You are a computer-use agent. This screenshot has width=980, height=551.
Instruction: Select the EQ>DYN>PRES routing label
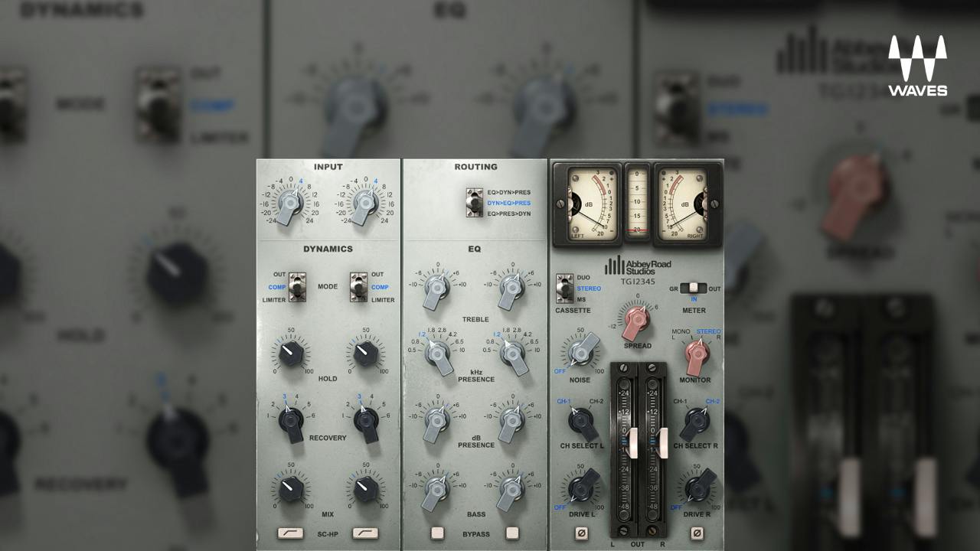509,192
